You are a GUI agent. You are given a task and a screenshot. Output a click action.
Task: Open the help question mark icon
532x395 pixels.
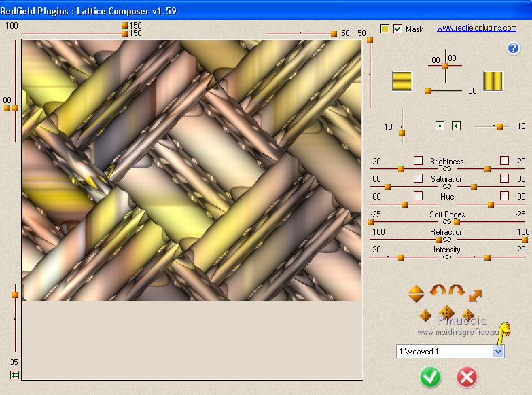(x=514, y=48)
